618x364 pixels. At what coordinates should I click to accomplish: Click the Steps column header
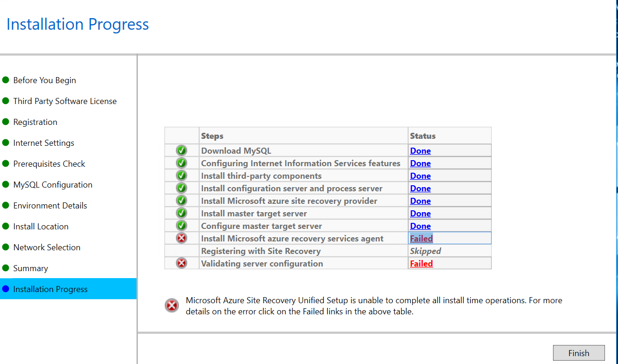(x=304, y=136)
